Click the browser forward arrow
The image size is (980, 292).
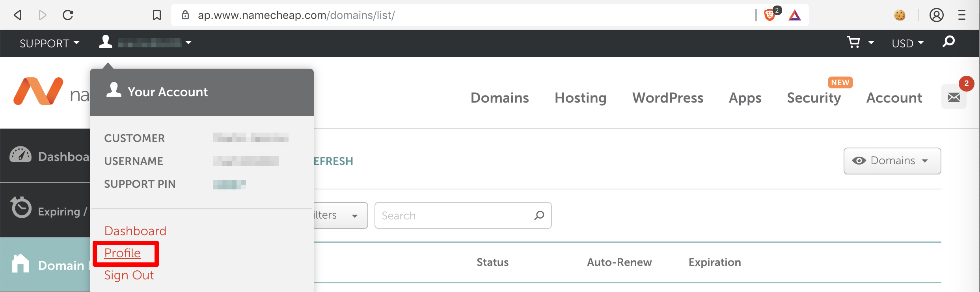tap(43, 15)
